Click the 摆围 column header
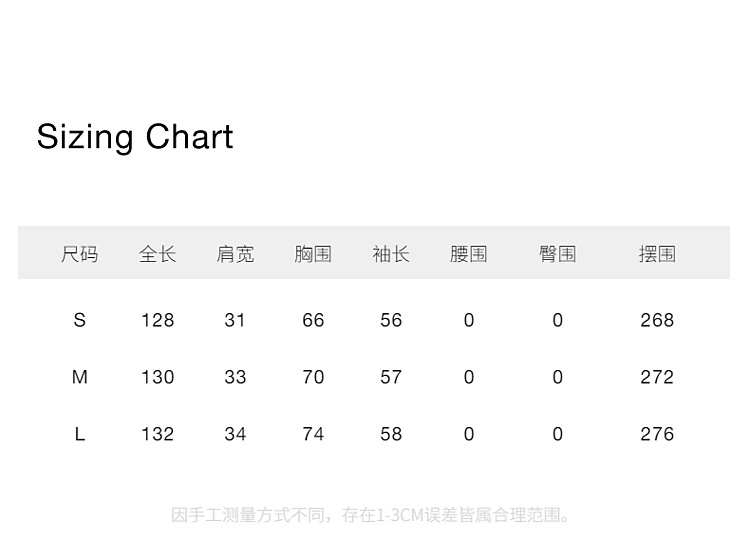750x558 pixels. tap(657, 254)
